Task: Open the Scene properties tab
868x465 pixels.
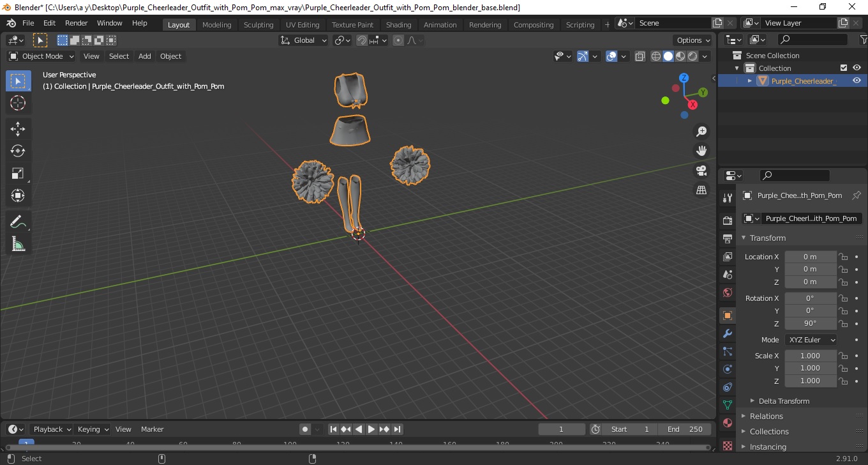Action: (728, 274)
